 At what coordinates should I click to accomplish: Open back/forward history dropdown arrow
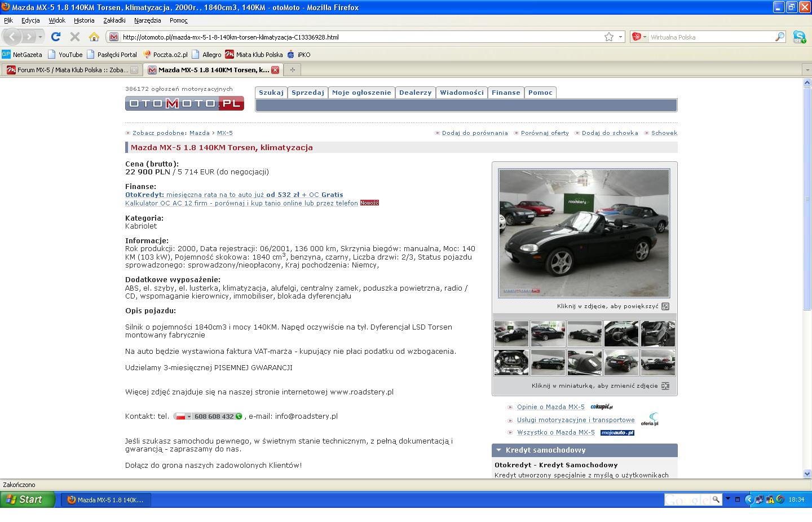pyautogui.click(x=41, y=37)
